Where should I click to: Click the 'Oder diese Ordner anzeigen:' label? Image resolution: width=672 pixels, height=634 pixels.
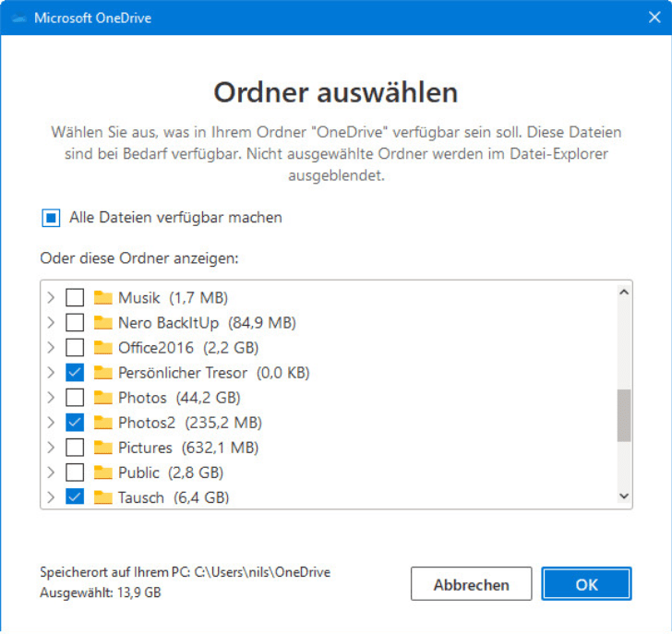(139, 258)
